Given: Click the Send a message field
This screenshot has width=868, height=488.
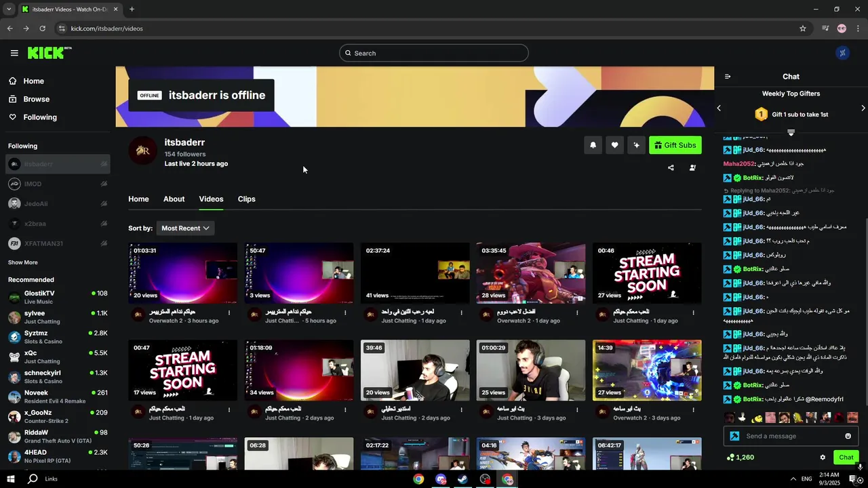Looking at the screenshot, I should pos(791,436).
